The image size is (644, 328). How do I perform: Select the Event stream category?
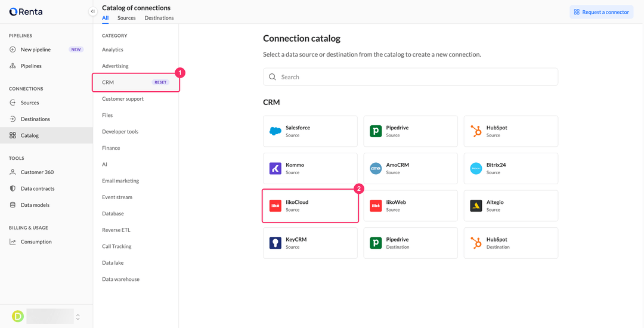pyautogui.click(x=117, y=197)
